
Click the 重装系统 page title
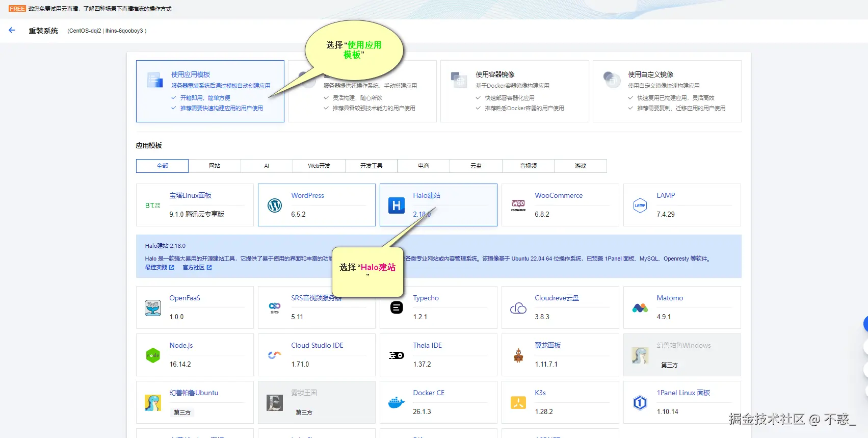[x=43, y=31]
